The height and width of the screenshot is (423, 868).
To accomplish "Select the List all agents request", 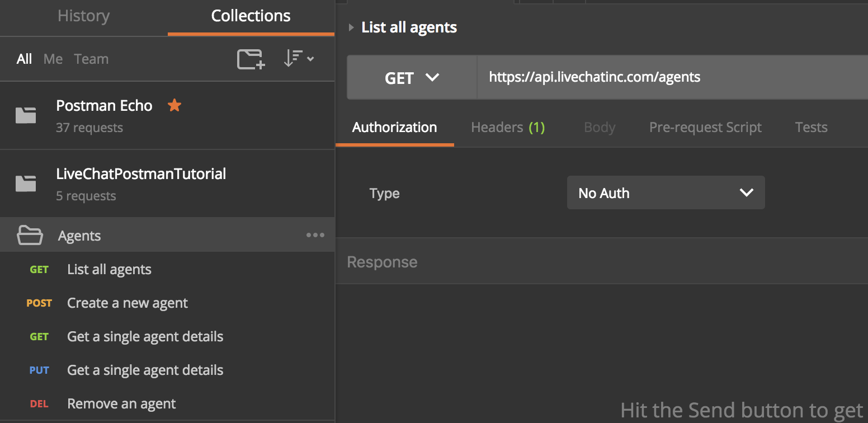I will (x=167, y=269).
